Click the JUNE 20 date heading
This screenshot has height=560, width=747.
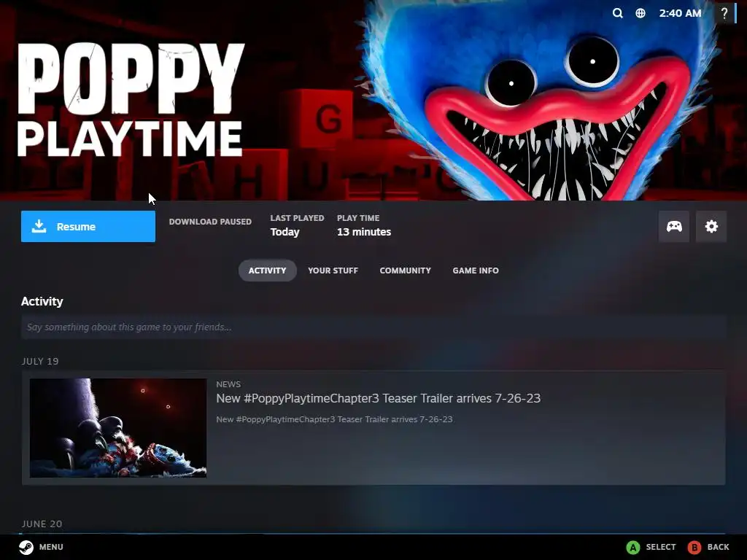(x=42, y=524)
